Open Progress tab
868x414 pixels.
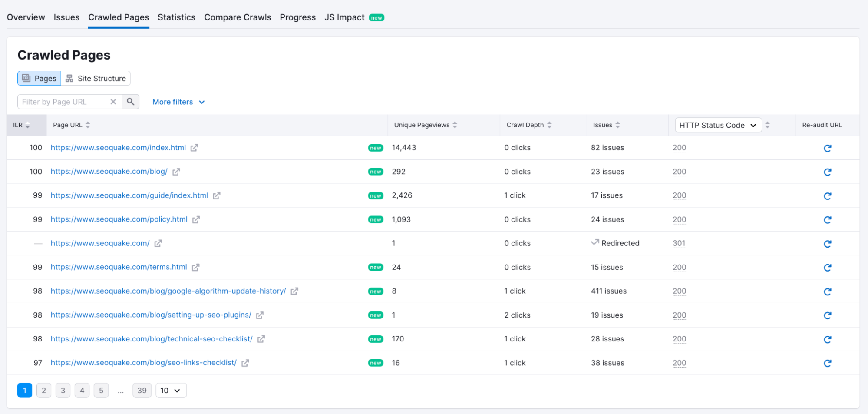[297, 17]
